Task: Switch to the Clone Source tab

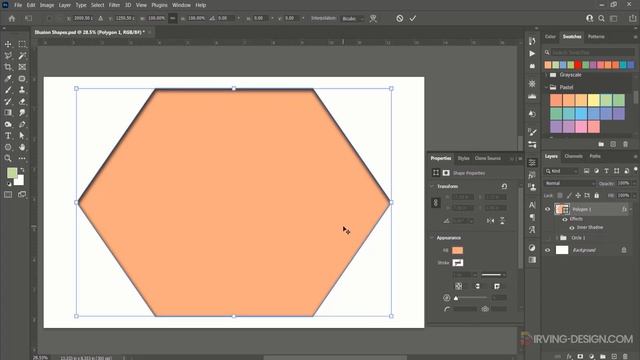Action: [x=487, y=158]
